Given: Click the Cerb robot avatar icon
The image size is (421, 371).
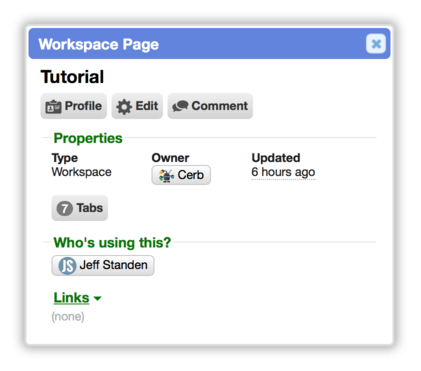Looking at the screenshot, I should (x=166, y=175).
